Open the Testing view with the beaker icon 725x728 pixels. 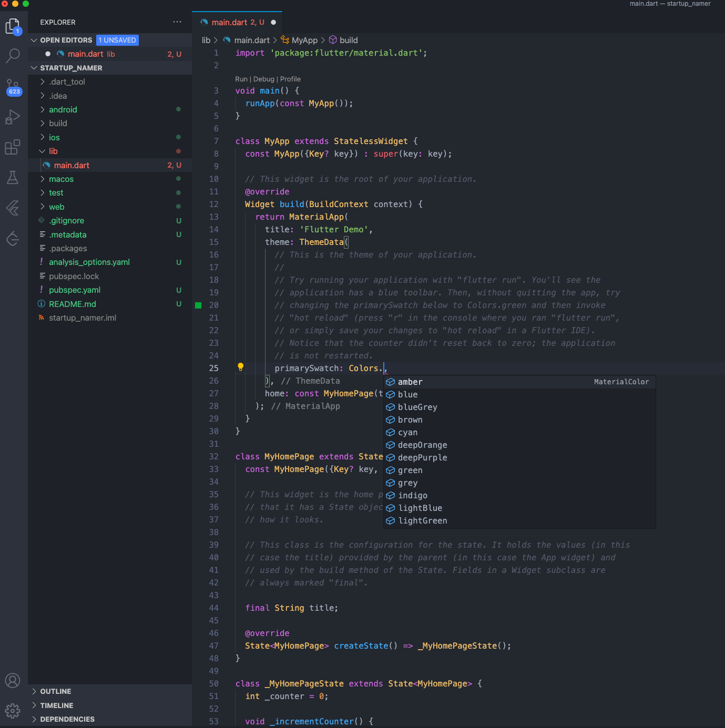(x=13, y=178)
